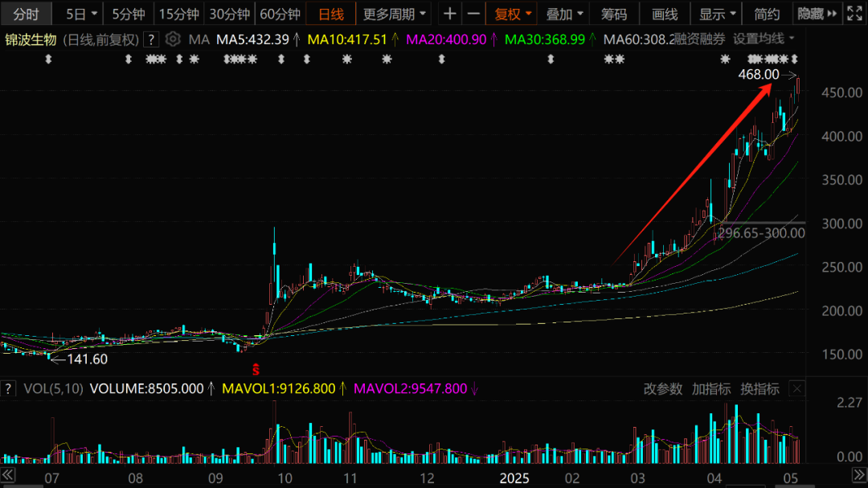Select the 5分钟 chart period
868x488 pixels.
[x=129, y=14]
